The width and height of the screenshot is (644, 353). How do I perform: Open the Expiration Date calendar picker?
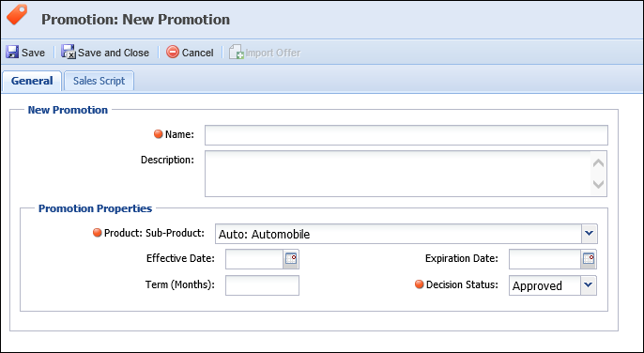[588, 259]
